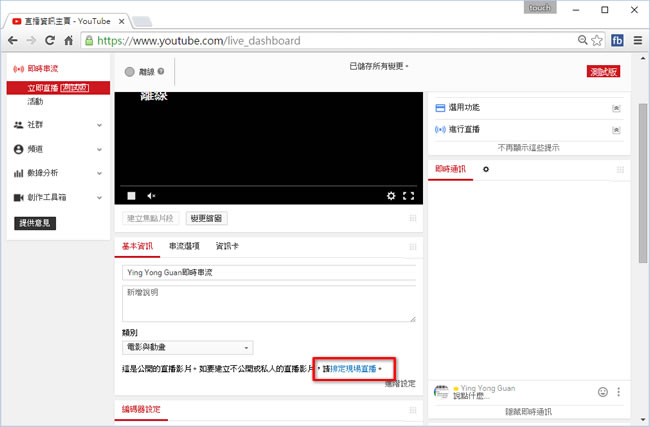Click drag handle of 編碼器設定 panel
Screen dimensions: 650x427
coord(412,410)
